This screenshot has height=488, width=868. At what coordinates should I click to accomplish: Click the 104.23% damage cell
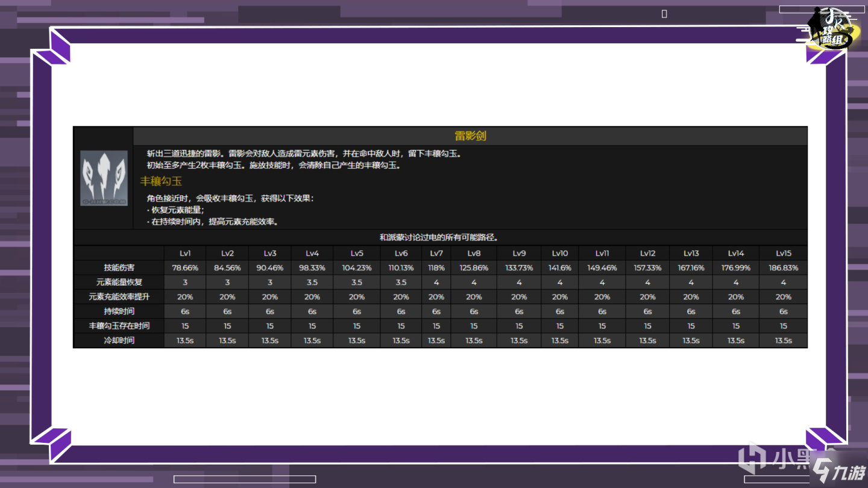point(357,268)
